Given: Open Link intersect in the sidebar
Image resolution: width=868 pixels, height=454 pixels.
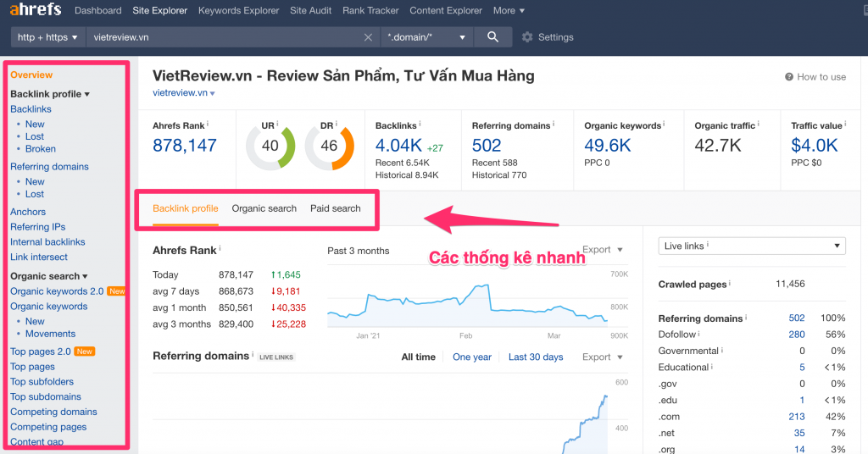Looking at the screenshot, I should pyautogui.click(x=39, y=257).
